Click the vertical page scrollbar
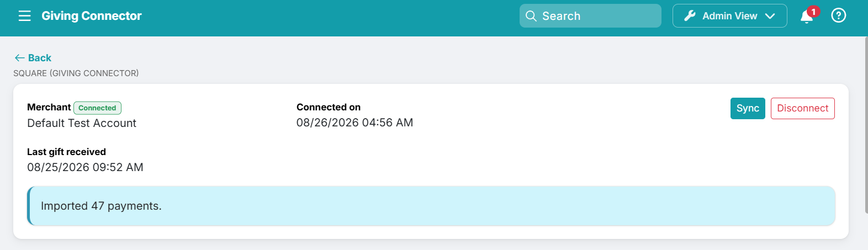This screenshot has width=868, height=250. pyautogui.click(x=865, y=125)
